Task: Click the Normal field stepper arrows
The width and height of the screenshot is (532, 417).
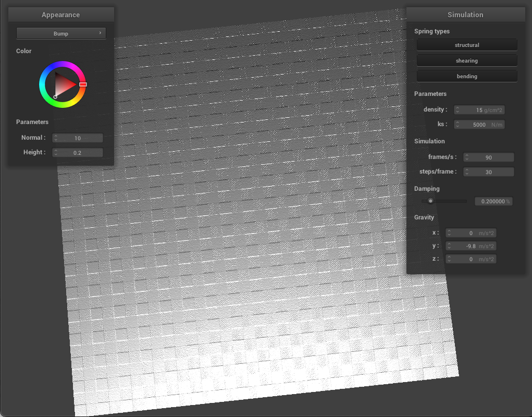Action: click(56, 138)
